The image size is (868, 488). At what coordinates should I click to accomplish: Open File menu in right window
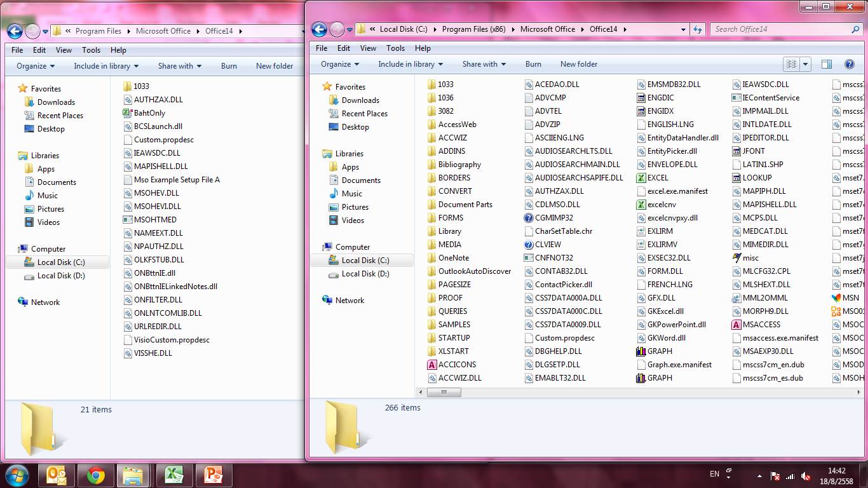click(x=322, y=48)
